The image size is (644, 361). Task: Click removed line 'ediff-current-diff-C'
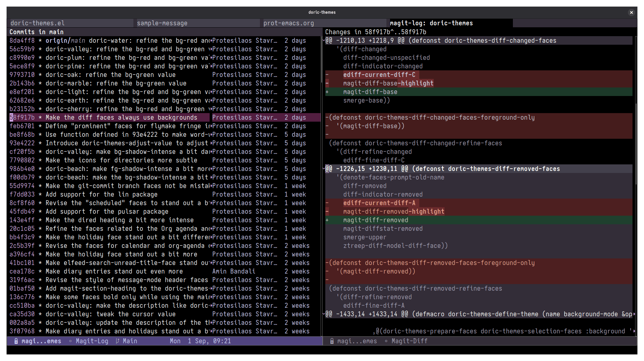[379, 75]
